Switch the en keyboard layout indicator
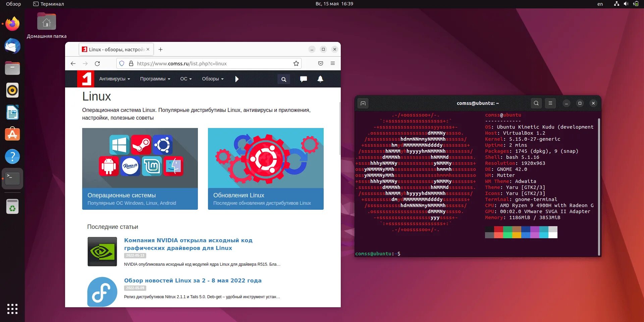 [x=600, y=4]
